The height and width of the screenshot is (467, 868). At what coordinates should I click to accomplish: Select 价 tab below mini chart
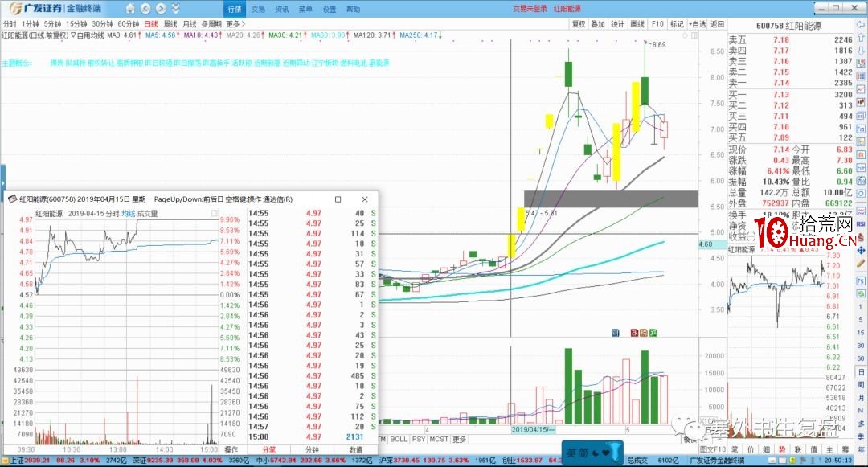[x=751, y=449]
